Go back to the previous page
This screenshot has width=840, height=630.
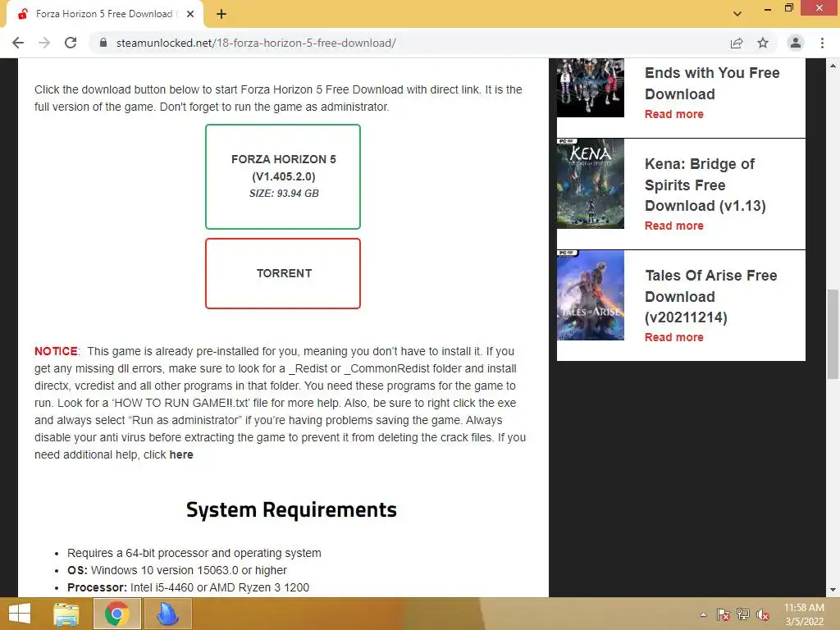click(x=18, y=43)
